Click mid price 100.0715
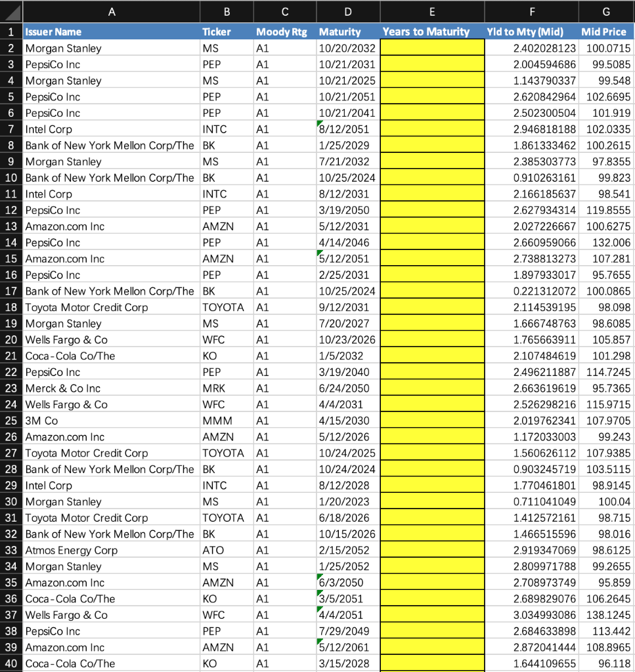The height and width of the screenshot is (672, 635). coord(607,48)
